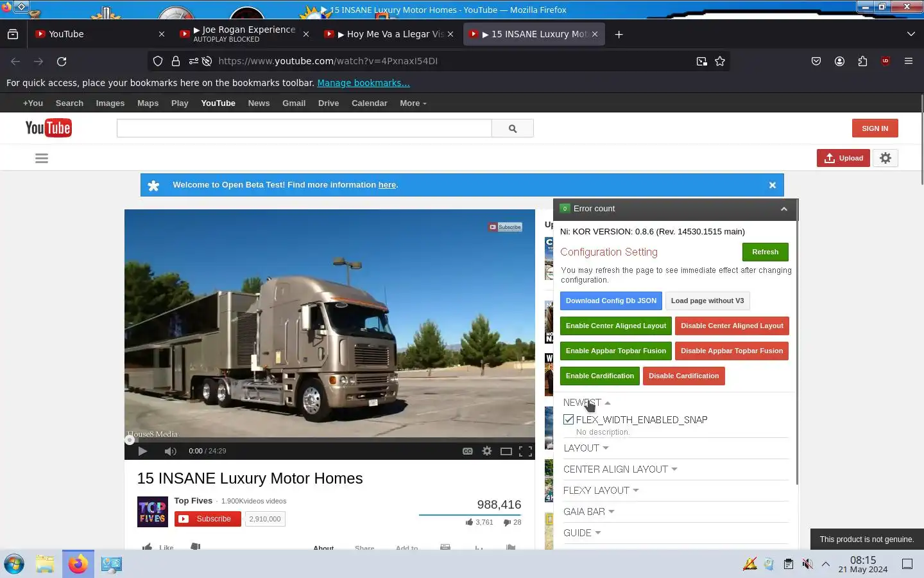Click Disable Cardification
Viewport: 924px width, 578px height.
683,376
